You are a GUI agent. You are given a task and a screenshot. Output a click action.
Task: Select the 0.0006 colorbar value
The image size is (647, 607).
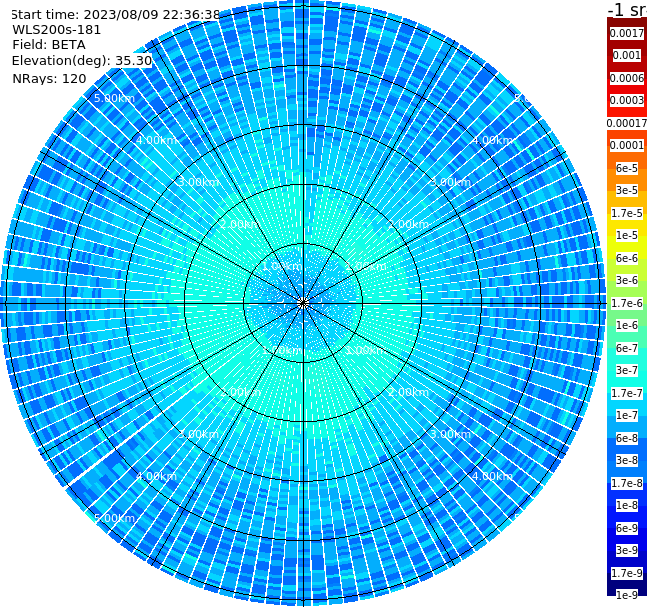coord(627,78)
